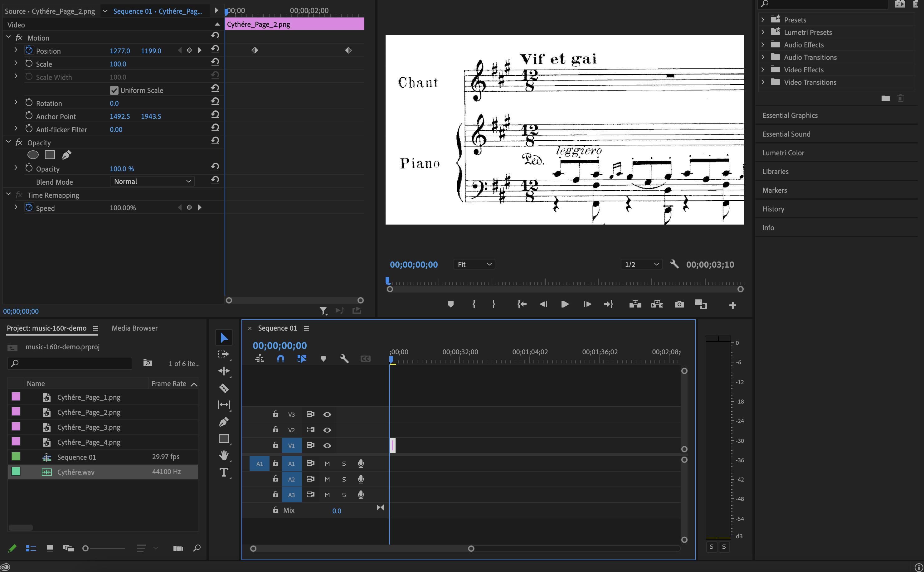Viewport: 924px width, 572px height.
Task: Select the Type tool
Action: coord(224,472)
